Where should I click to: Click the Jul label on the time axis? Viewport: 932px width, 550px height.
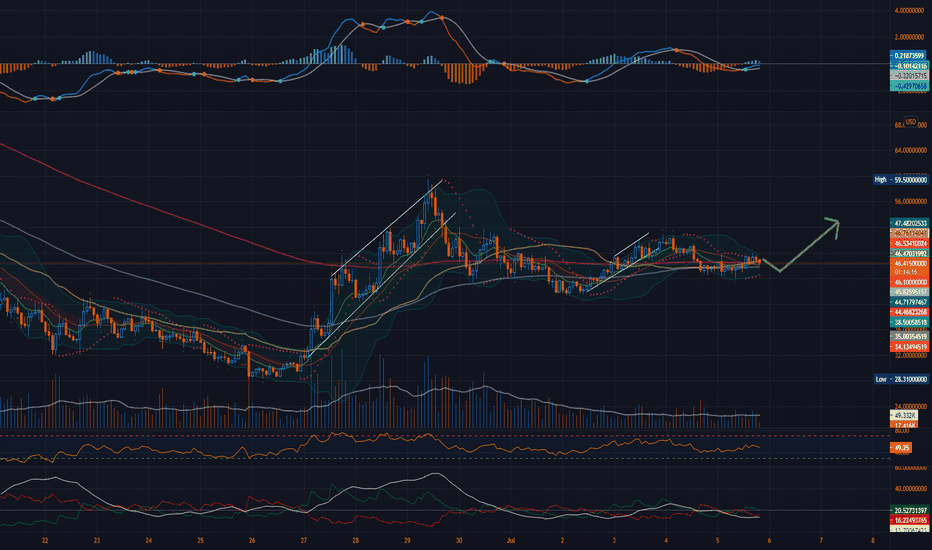click(x=511, y=541)
